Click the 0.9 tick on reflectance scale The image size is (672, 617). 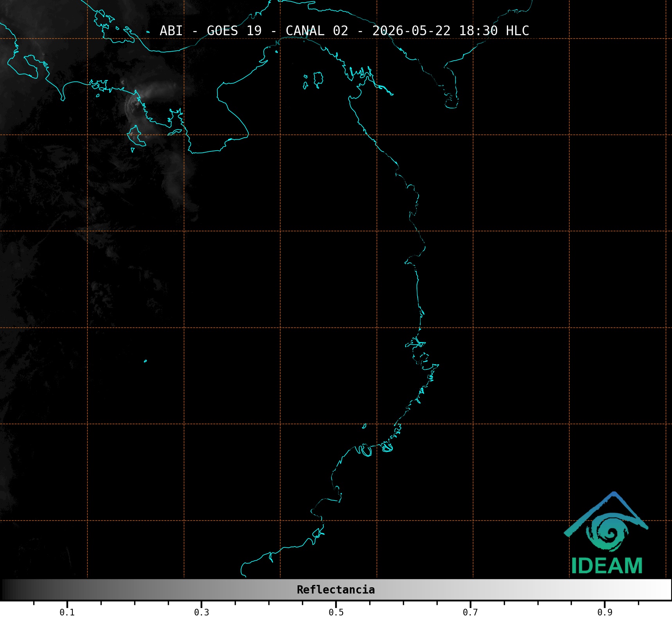[605, 612]
